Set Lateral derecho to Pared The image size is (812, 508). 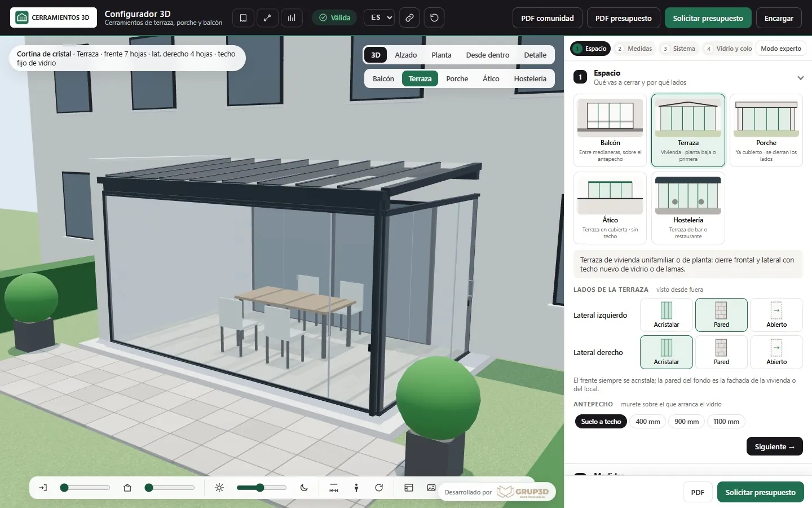[x=721, y=352]
